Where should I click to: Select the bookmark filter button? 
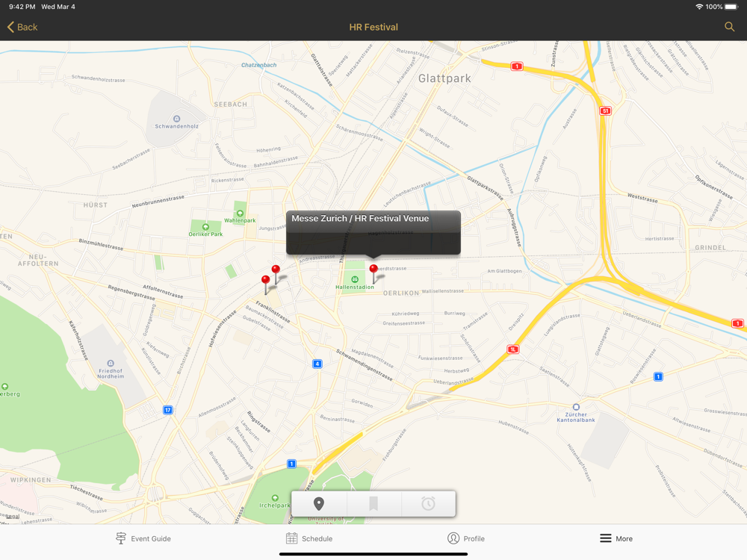[x=373, y=504]
